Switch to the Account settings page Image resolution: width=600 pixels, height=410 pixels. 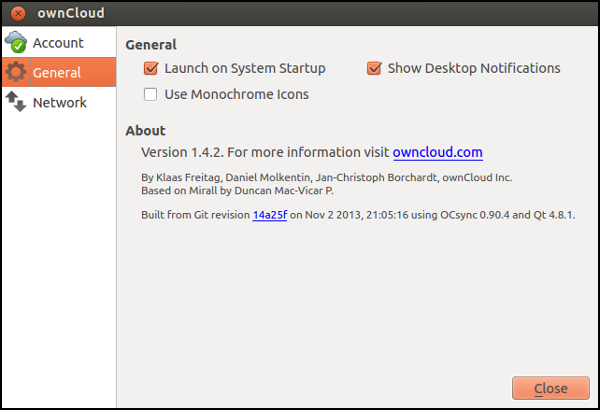58,43
